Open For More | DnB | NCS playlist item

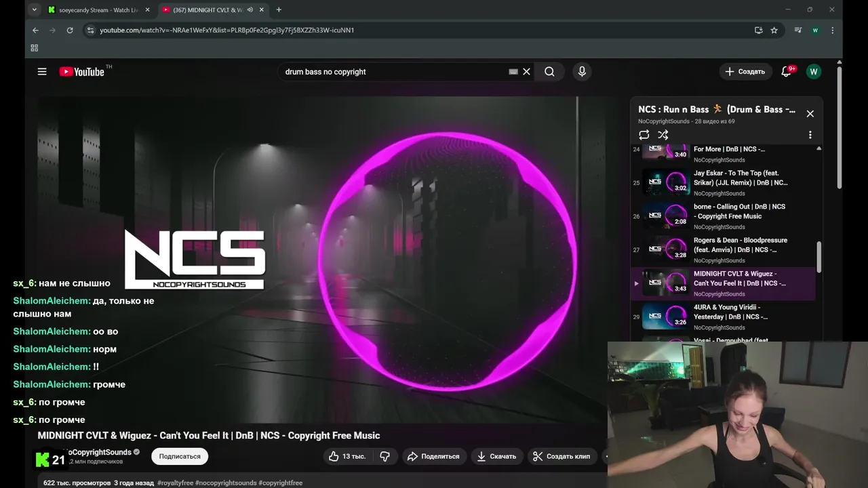[x=724, y=154]
